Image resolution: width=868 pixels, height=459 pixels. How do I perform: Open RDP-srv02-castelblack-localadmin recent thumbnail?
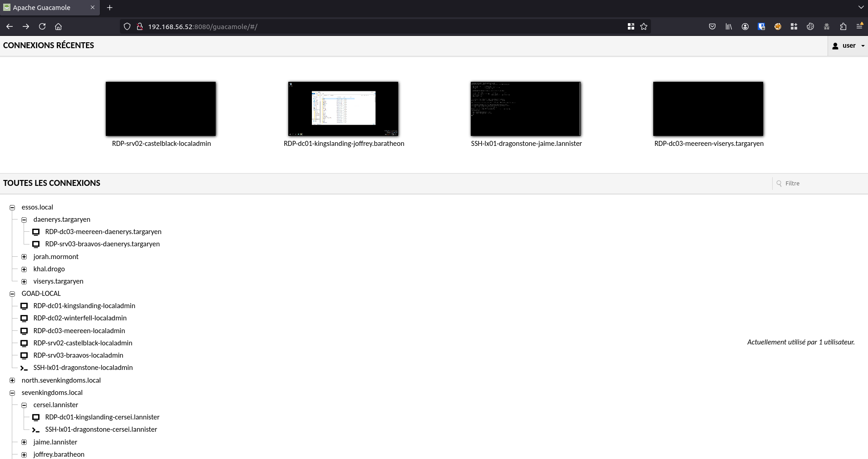(161, 109)
